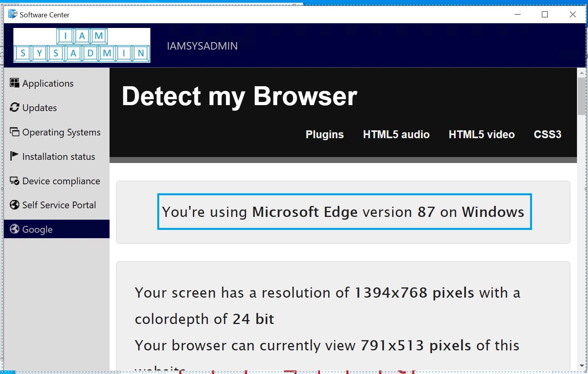Click the scrollbar up arrow

[581, 73]
